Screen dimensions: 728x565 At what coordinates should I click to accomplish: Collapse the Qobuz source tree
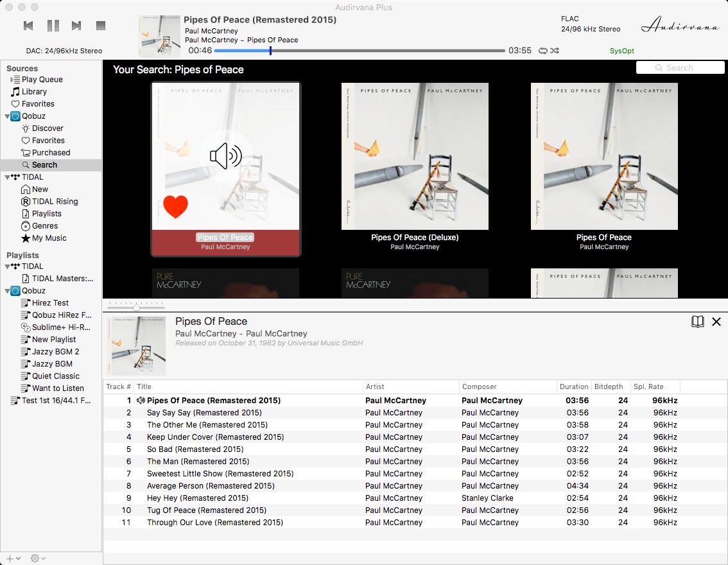[x=7, y=116]
